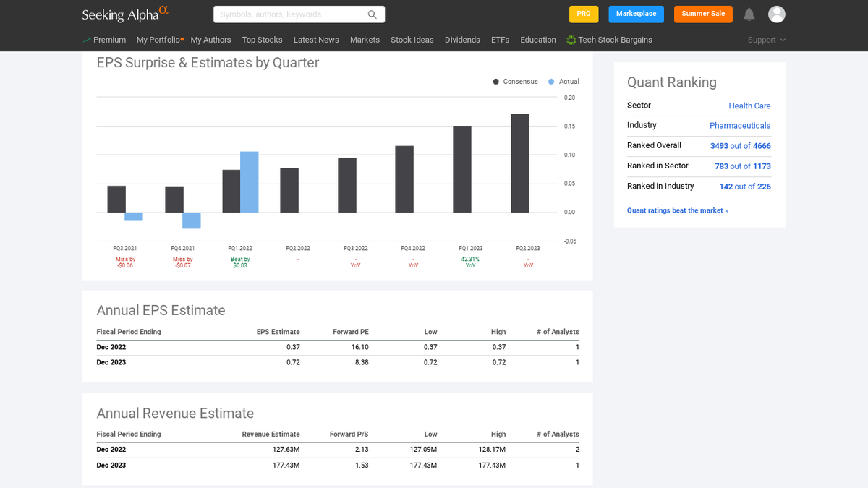Open the Dividends menu
The width and height of the screenshot is (868, 488).
tap(462, 40)
